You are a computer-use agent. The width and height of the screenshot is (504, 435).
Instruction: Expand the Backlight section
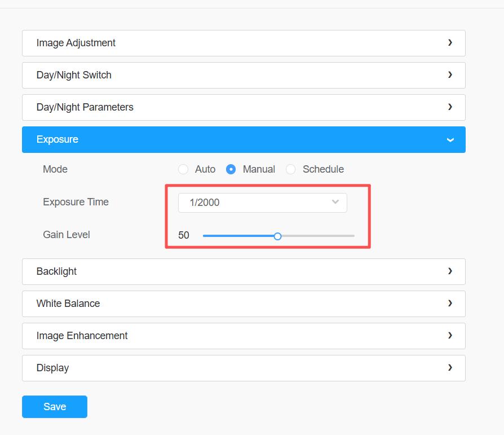[244, 271]
